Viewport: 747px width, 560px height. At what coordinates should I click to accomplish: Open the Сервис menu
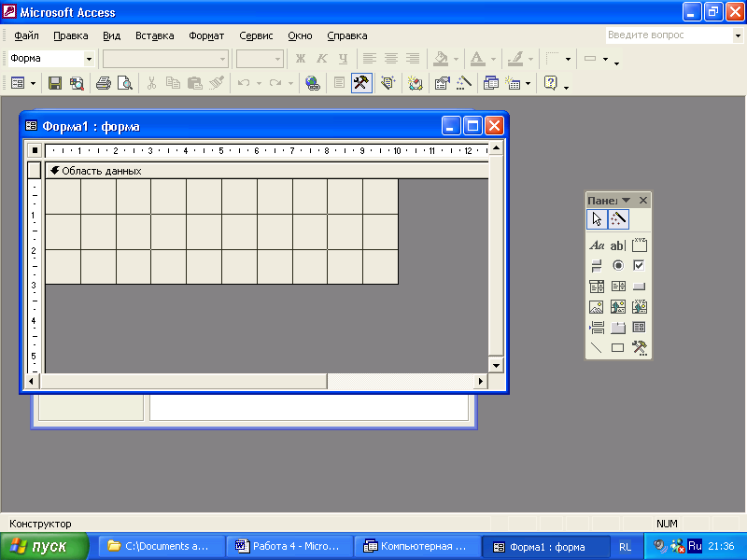(x=256, y=35)
